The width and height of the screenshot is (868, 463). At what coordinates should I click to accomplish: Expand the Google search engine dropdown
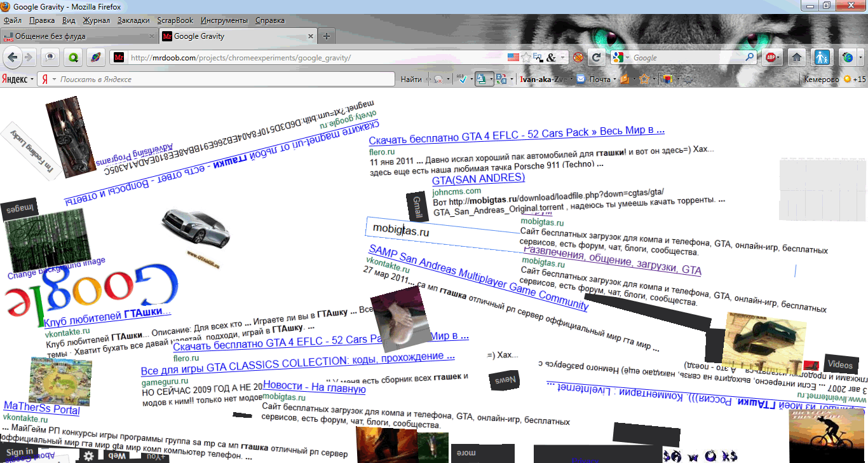click(x=627, y=58)
